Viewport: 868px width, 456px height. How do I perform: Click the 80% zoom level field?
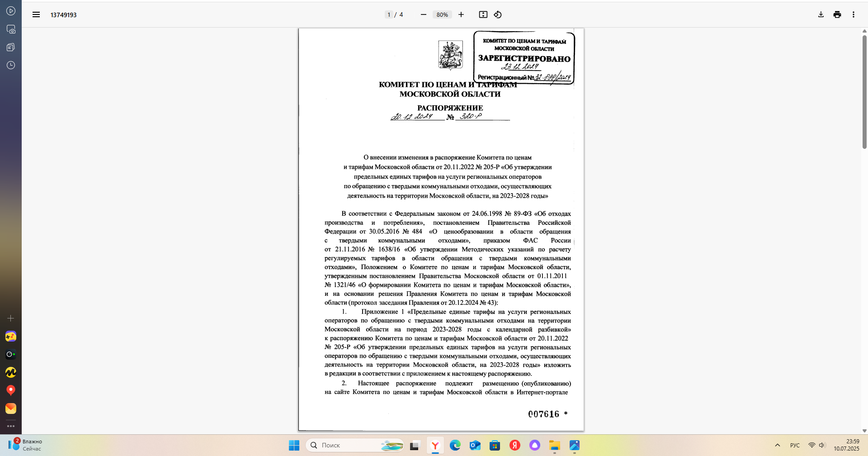coord(442,14)
